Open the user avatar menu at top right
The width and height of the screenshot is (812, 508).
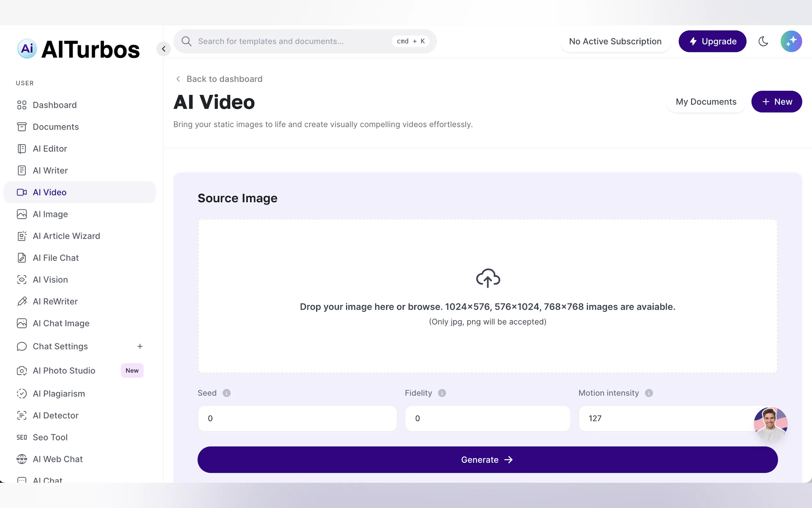click(x=791, y=41)
